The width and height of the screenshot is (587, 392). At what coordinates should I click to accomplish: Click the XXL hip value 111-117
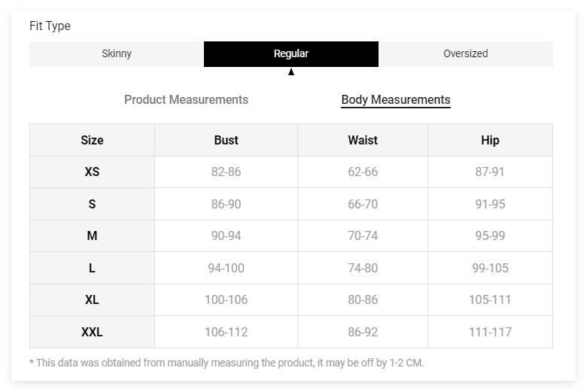click(x=490, y=332)
